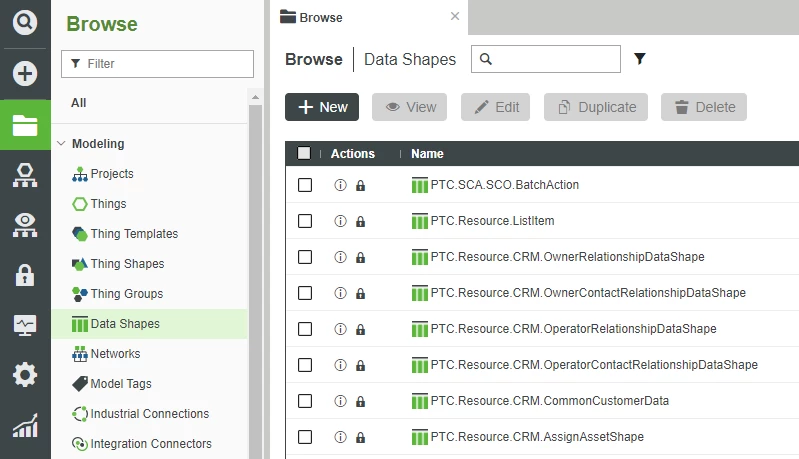This screenshot has width=799, height=459.
Task: Click lock icon for PTC.Resource.ListItem
Action: [360, 222]
